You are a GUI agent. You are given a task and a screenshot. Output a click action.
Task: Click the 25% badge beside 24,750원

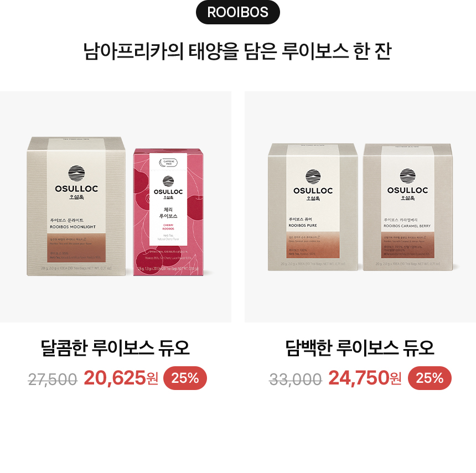430,378
